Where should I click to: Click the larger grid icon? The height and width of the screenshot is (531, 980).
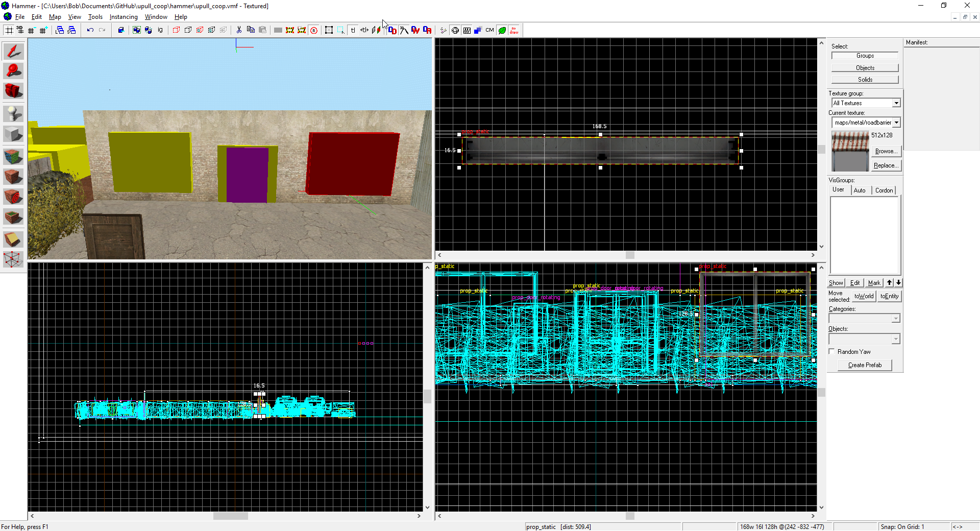[x=43, y=30]
